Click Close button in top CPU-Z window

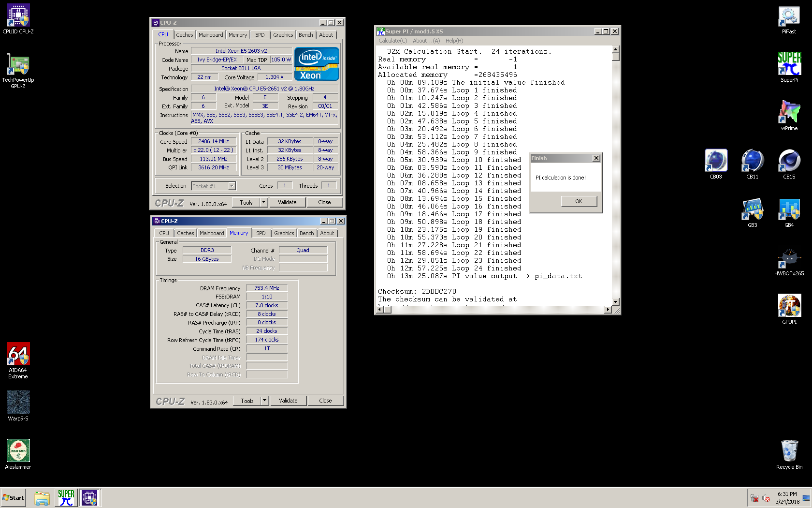click(324, 202)
